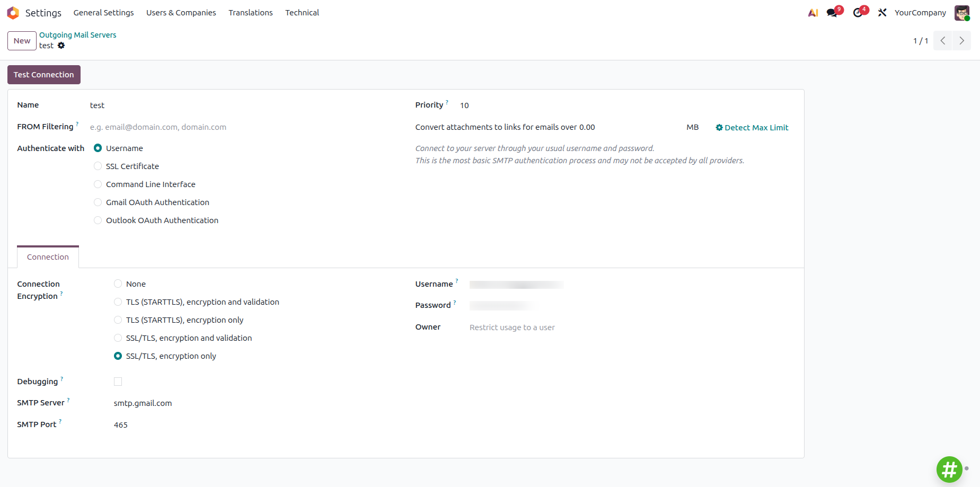
Task: Select SSL/TLS, encryption only
Action: point(118,356)
